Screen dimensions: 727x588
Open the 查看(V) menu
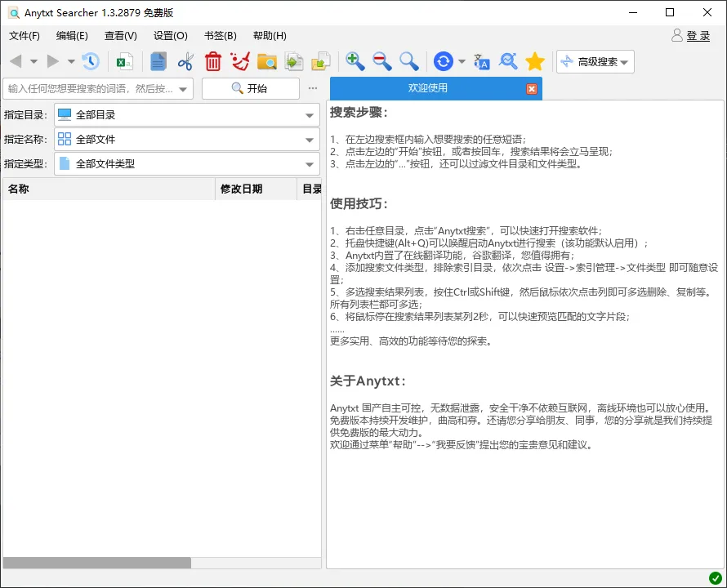pos(121,36)
